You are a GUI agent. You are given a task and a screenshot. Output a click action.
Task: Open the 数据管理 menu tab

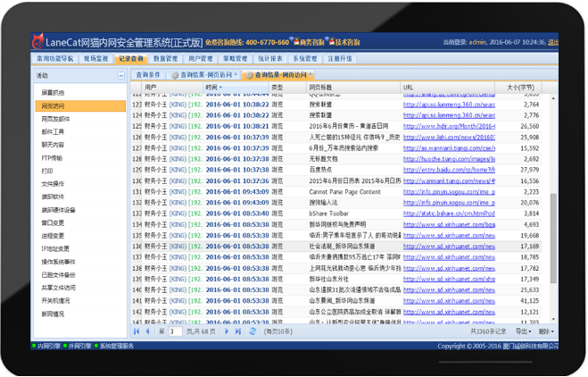(x=165, y=59)
